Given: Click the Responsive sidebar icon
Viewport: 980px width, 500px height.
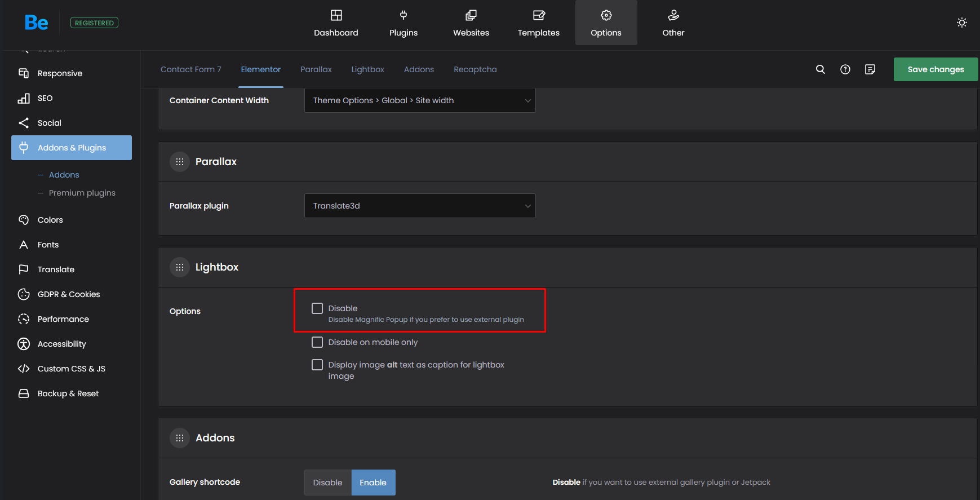Looking at the screenshot, I should (24, 73).
